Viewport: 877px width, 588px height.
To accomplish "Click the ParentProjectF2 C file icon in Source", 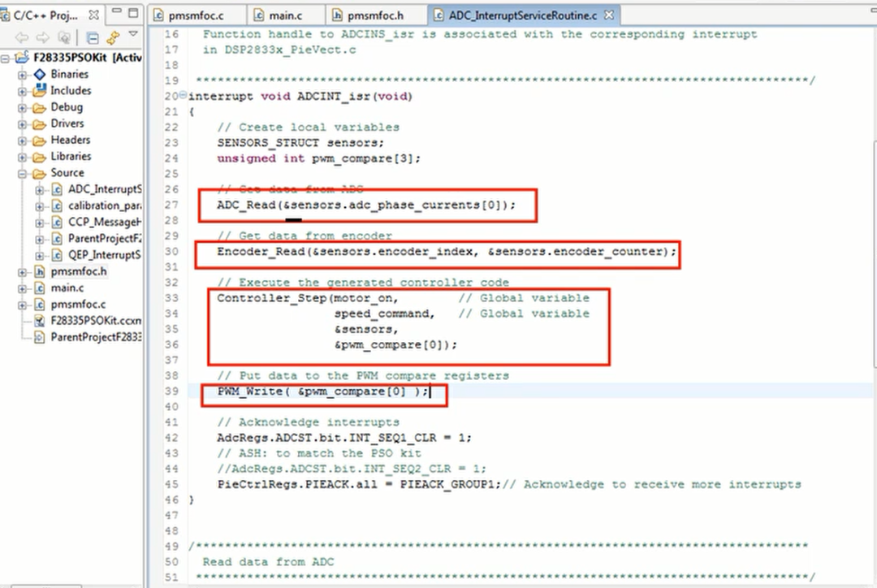I will (x=57, y=239).
